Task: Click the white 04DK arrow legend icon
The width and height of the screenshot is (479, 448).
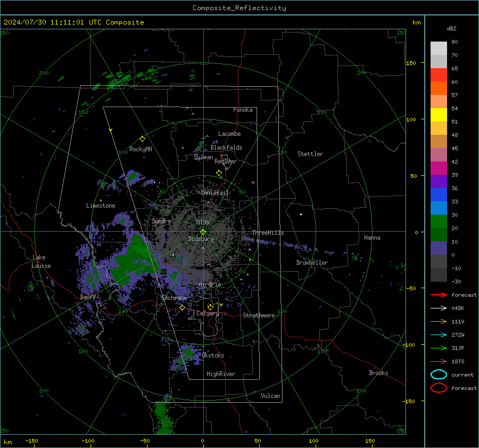Action: point(439,308)
